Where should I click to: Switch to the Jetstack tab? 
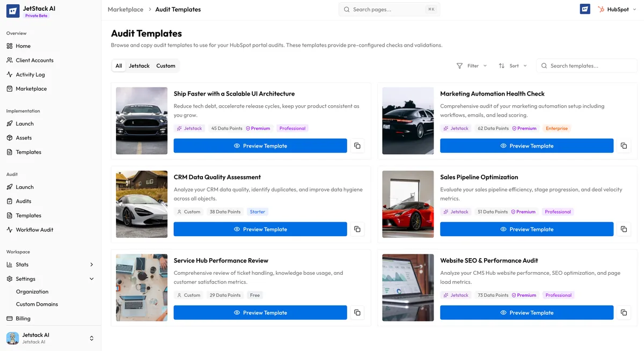[139, 65]
